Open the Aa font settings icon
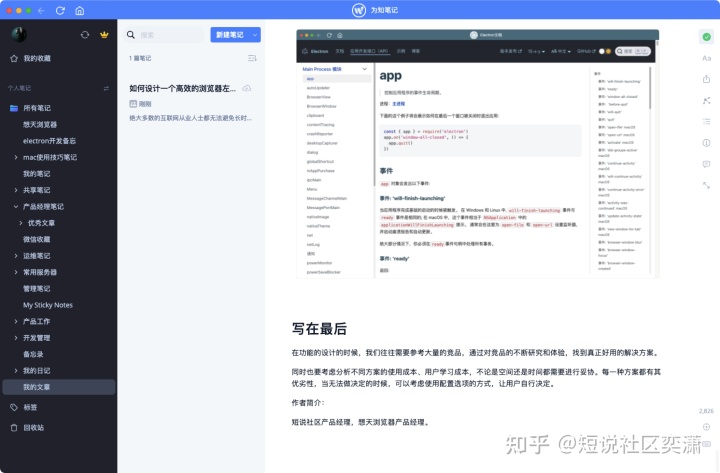Image resolution: width=720 pixels, height=473 pixels. [x=706, y=58]
